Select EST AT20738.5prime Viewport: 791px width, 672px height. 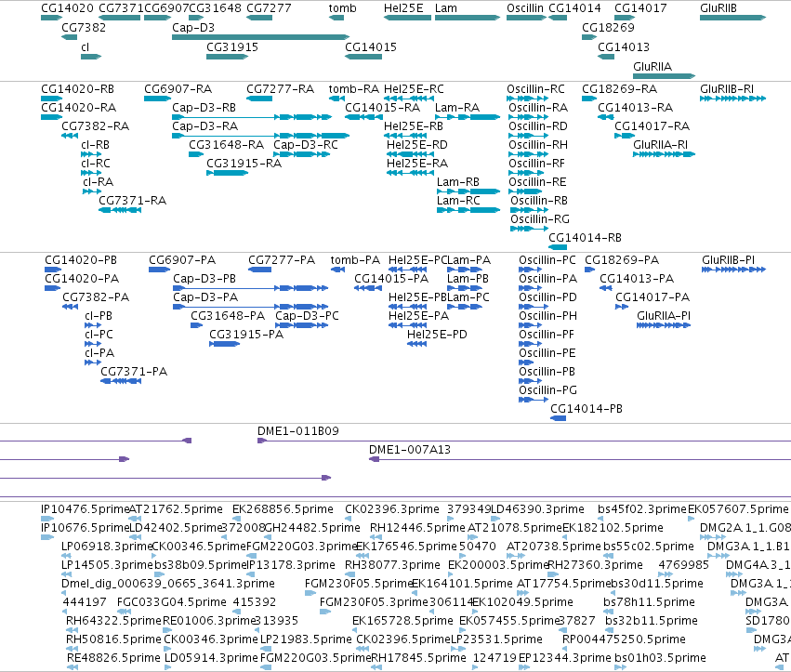[553, 547]
